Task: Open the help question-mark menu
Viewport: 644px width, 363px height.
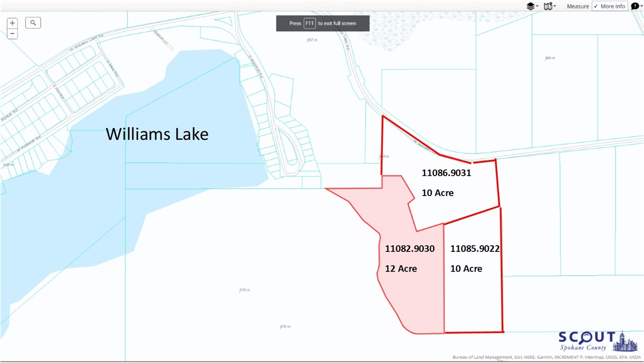Action: (x=636, y=6)
